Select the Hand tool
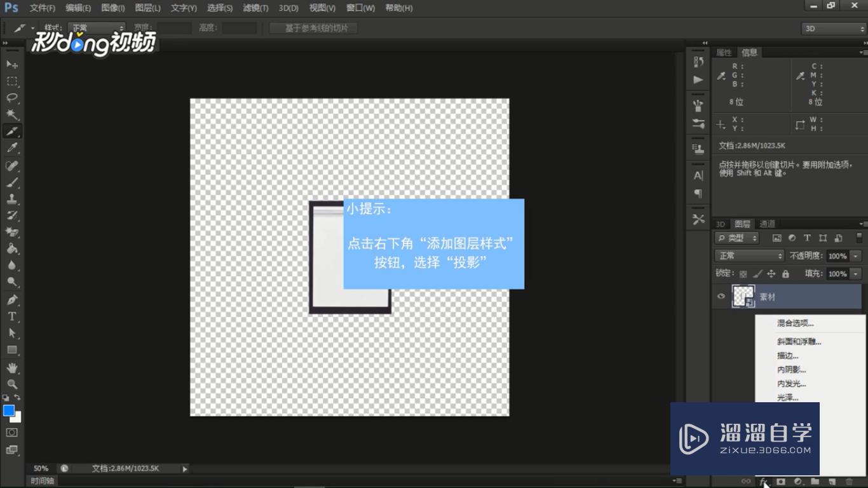Viewport: 868px width, 488px height. [12, 367]
